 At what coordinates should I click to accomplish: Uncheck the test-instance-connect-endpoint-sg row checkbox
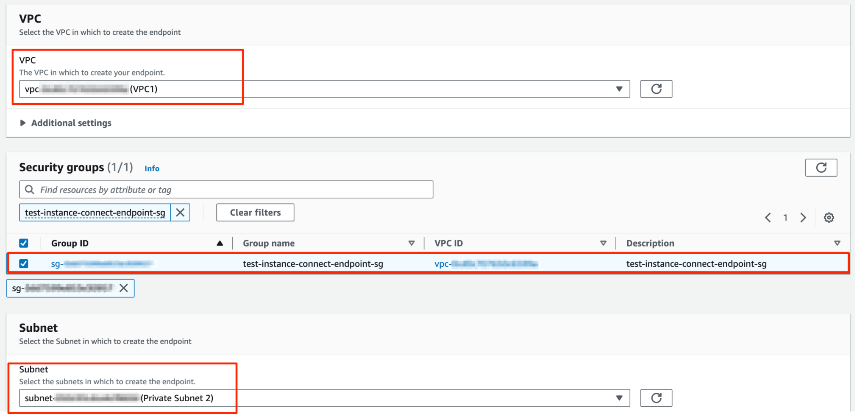click(24, 263)
